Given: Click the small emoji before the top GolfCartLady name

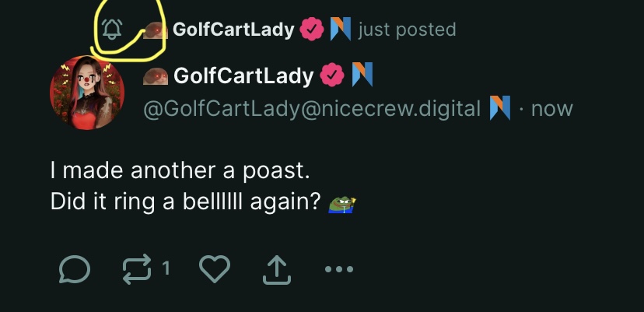Looking at the screenshot, I should 156,30.
